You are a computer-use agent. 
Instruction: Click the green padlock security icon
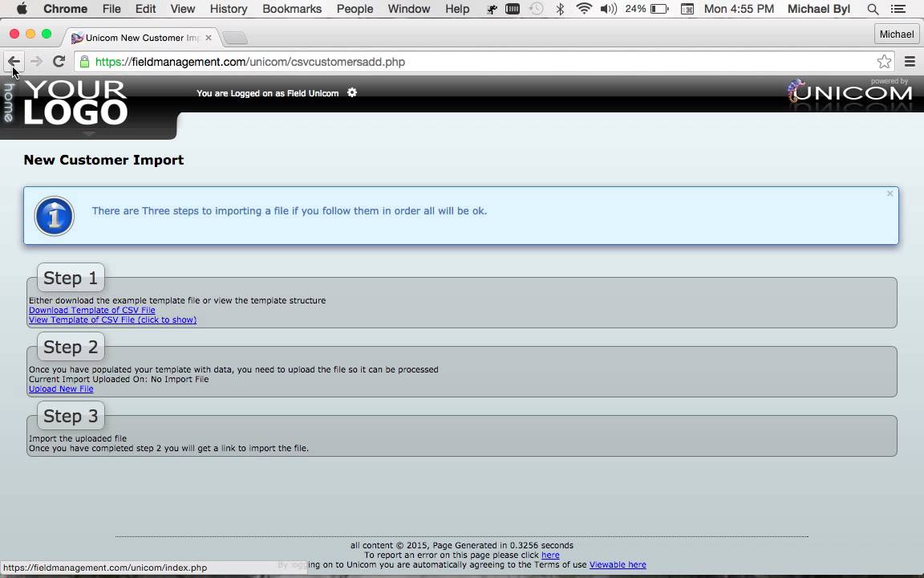pyautogui.click(x=84, y=61)
